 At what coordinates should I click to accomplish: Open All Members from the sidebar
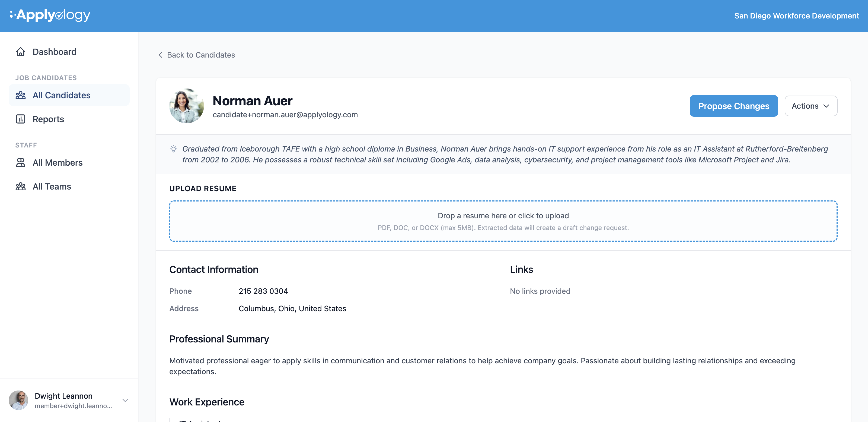click(x=69, y=163)
